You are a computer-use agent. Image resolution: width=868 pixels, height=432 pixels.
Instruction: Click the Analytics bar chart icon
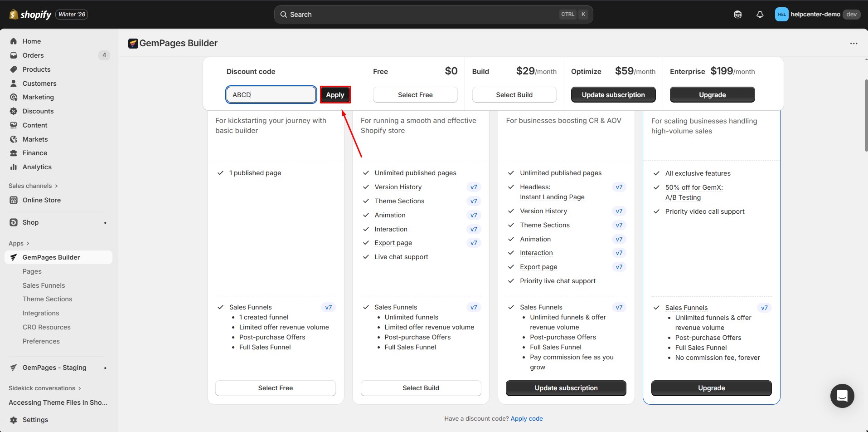[x=14, y=167]
